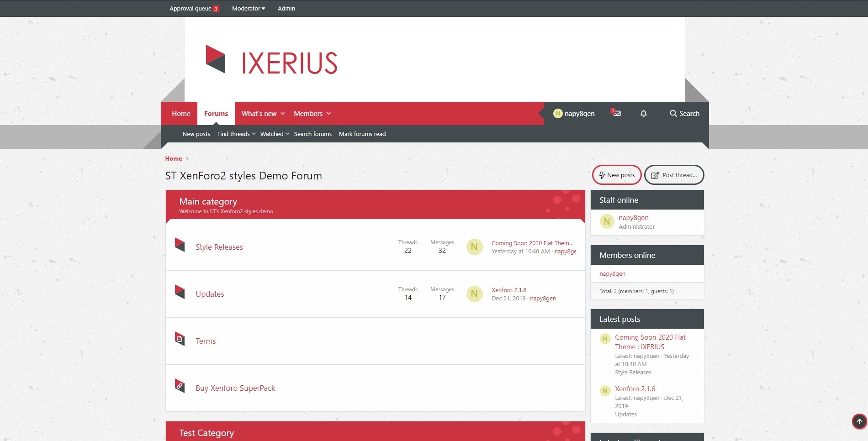Click 'Administrator' text under Staff online

636,227
